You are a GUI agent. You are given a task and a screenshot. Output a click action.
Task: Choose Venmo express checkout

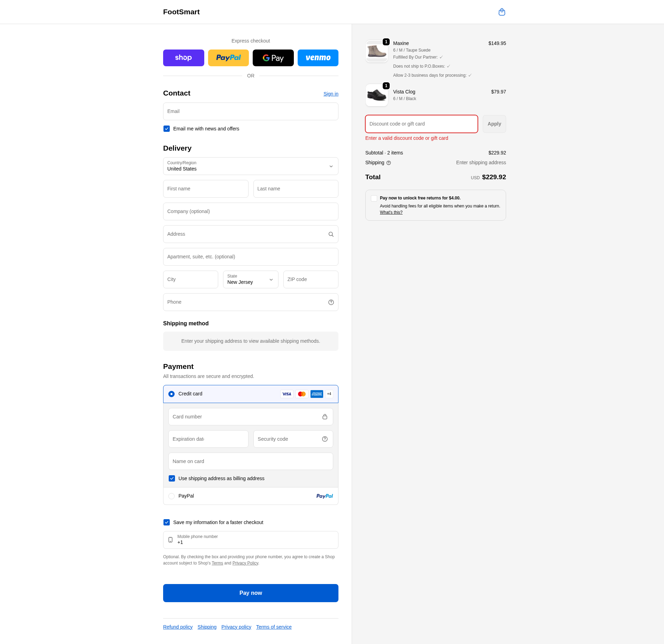318,58
